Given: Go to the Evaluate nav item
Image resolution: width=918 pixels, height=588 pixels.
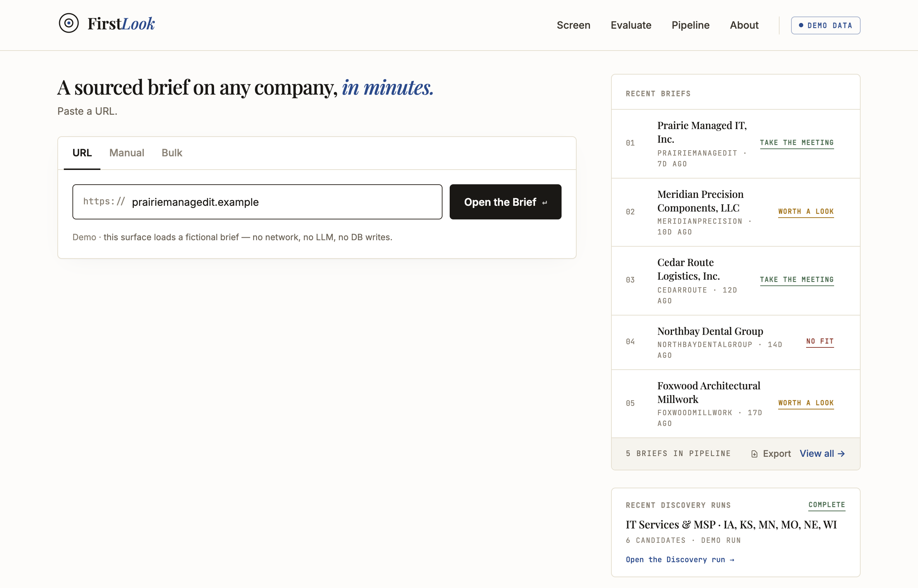Looking at the screenshot, I should (x=631, y=25).
